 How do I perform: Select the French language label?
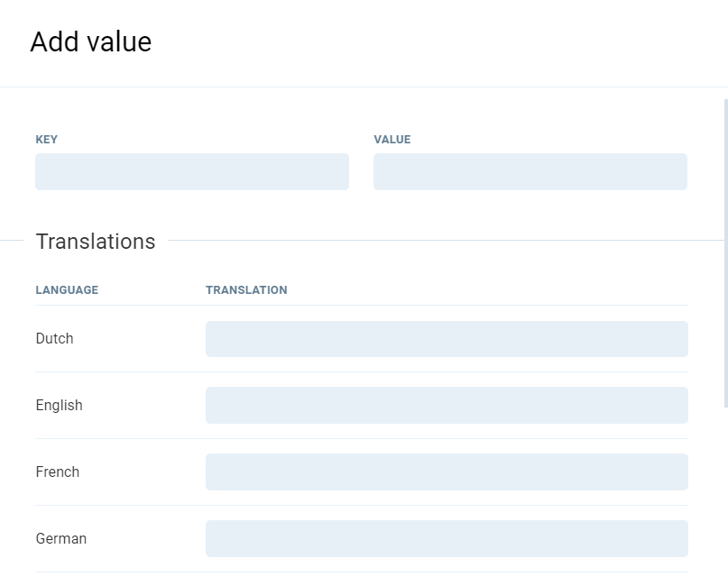point(58,472)
